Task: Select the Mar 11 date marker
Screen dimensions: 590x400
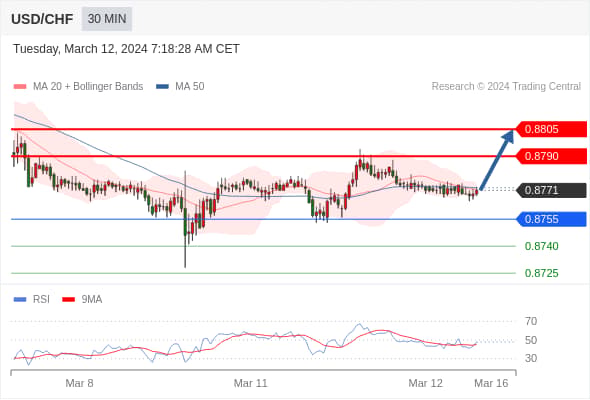Action: (251, 383)
